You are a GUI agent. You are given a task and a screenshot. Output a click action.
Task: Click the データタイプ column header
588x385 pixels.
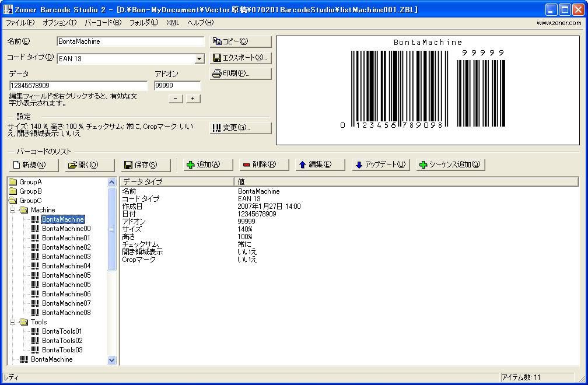click(177, 182)
